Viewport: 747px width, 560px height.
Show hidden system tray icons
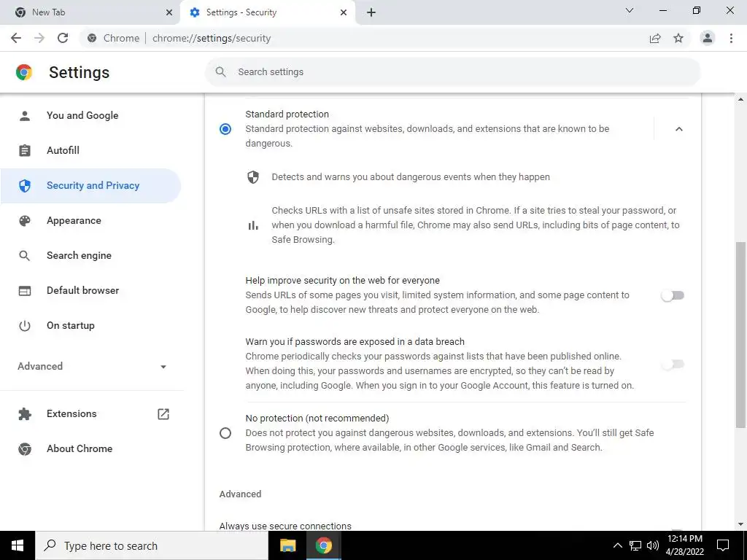(617, 545)
